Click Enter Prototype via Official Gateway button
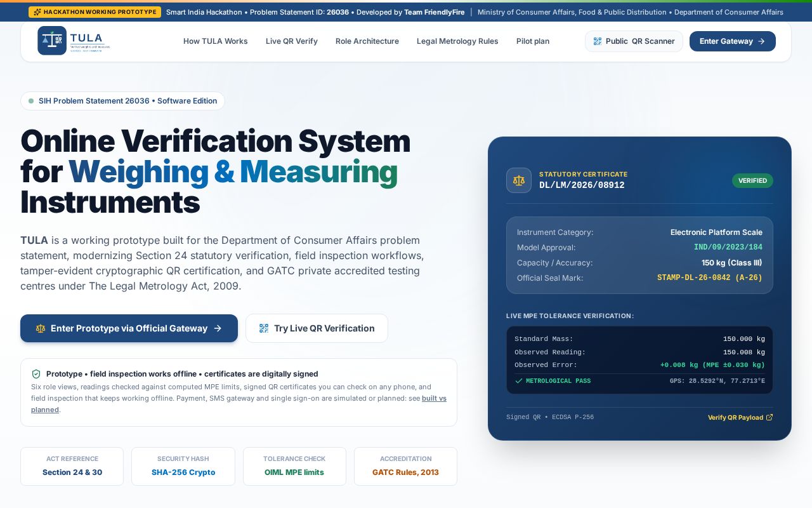812x508 pixels. [x=129, y=328]
